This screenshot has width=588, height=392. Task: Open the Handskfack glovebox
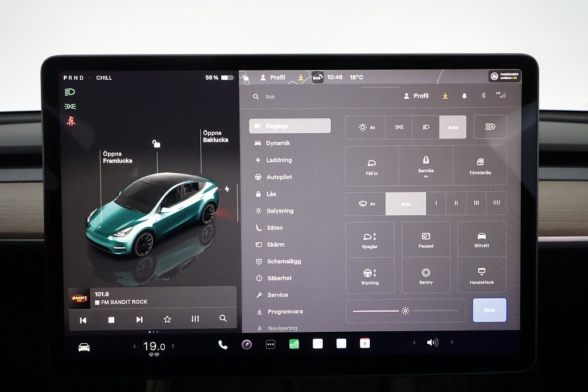(482, 275)
